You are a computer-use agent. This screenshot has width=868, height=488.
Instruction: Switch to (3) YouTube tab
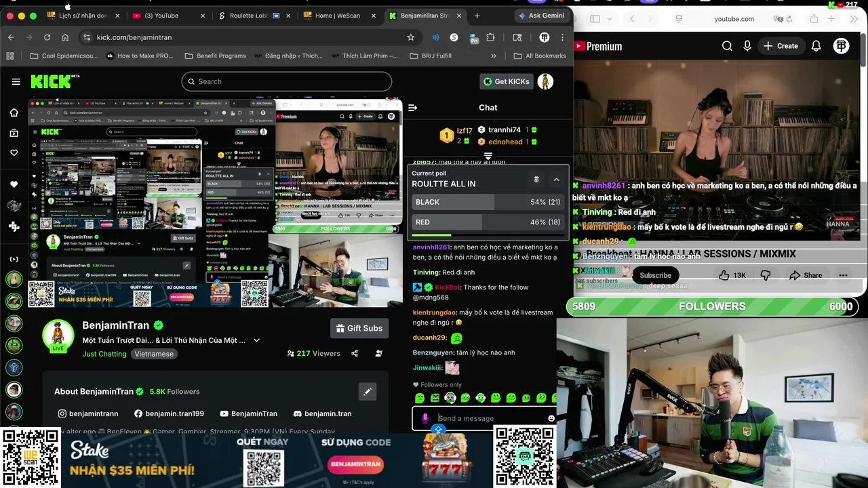pos(168,16)
